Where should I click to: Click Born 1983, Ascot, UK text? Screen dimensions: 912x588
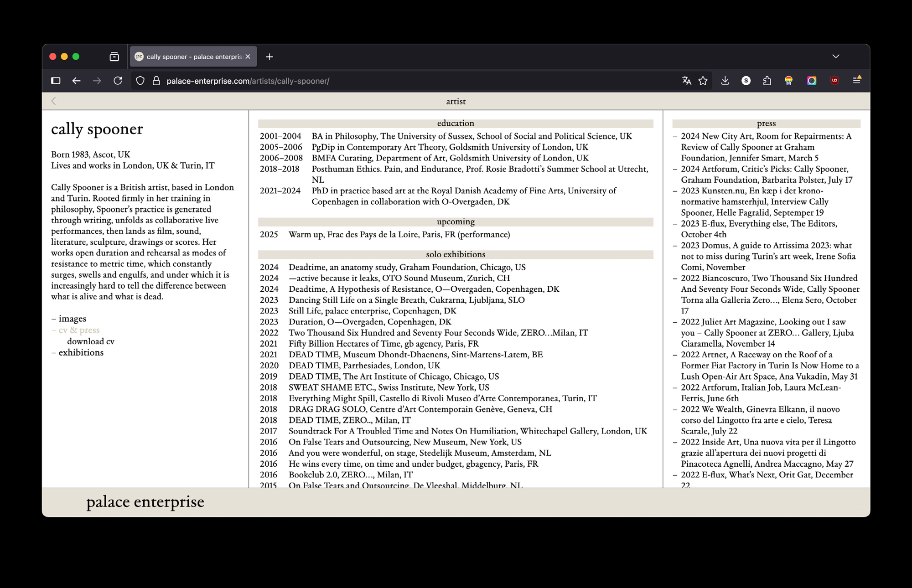[91, 155]
